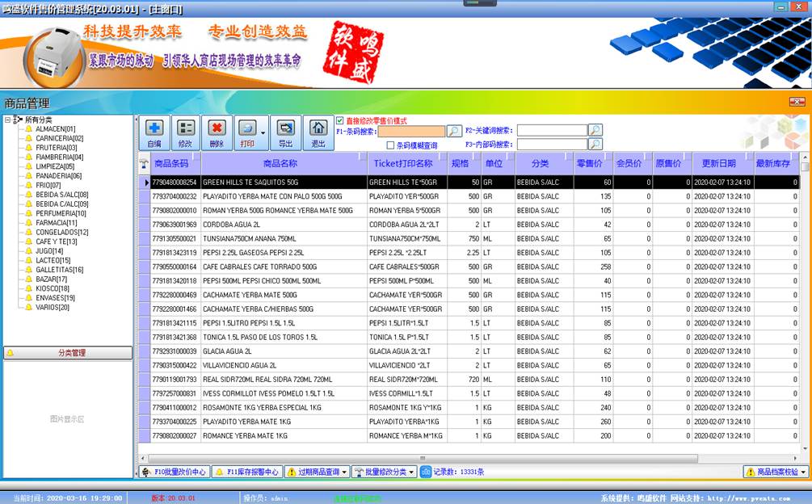Click the F1 barcode search input field
This screenshot has height=504, width=812.
(x=410, y=131)
